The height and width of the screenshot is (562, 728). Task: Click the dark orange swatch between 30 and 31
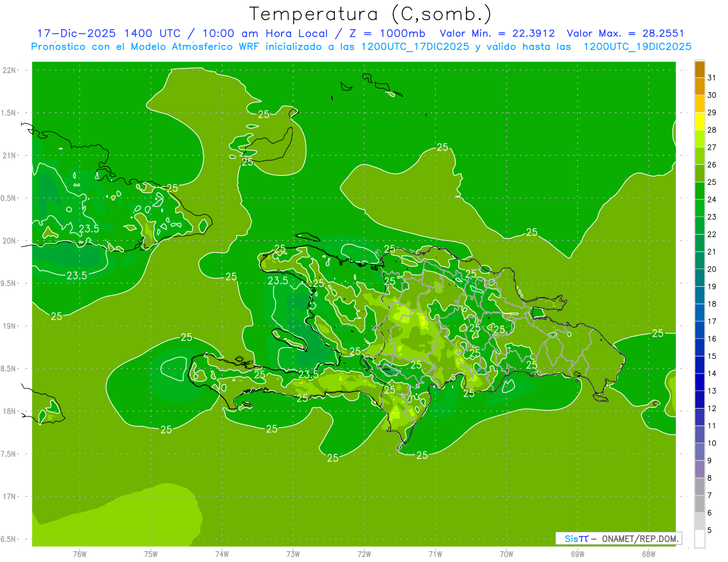(699, 87)
